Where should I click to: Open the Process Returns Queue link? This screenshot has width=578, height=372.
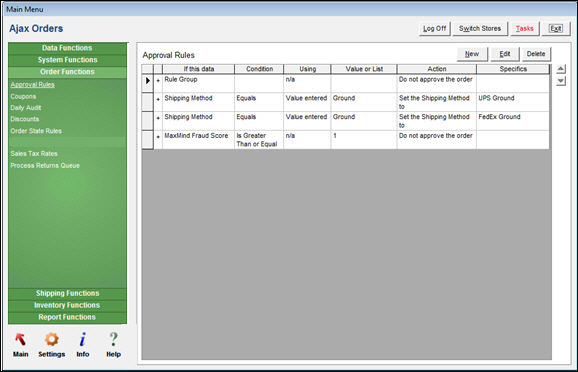[45, 166]
